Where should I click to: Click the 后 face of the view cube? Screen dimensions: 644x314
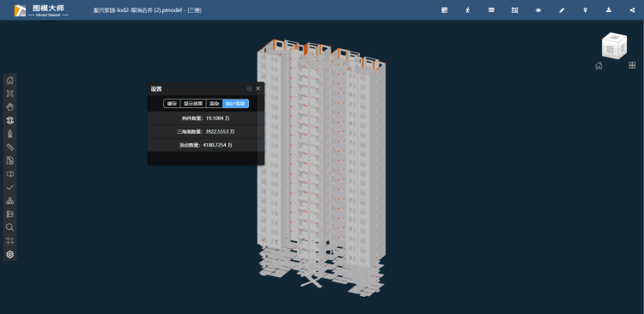[x=610, y=50]
